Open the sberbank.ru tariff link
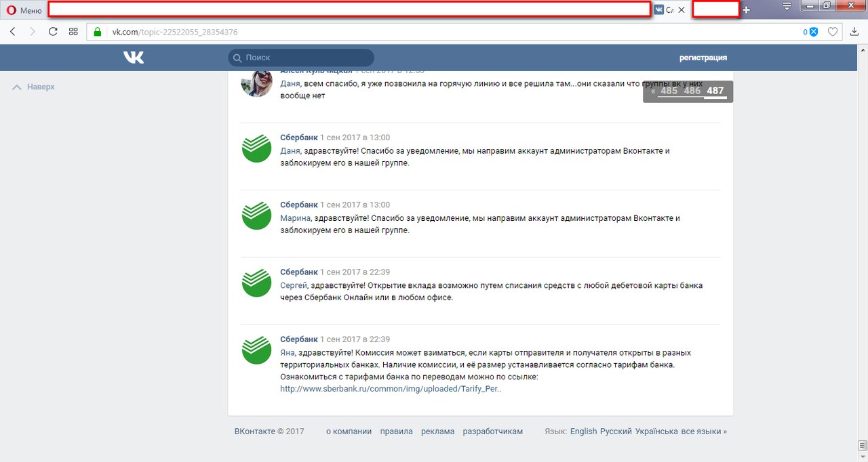The height and width of the screenshot is (462, 868). click(x=390, y=389)
